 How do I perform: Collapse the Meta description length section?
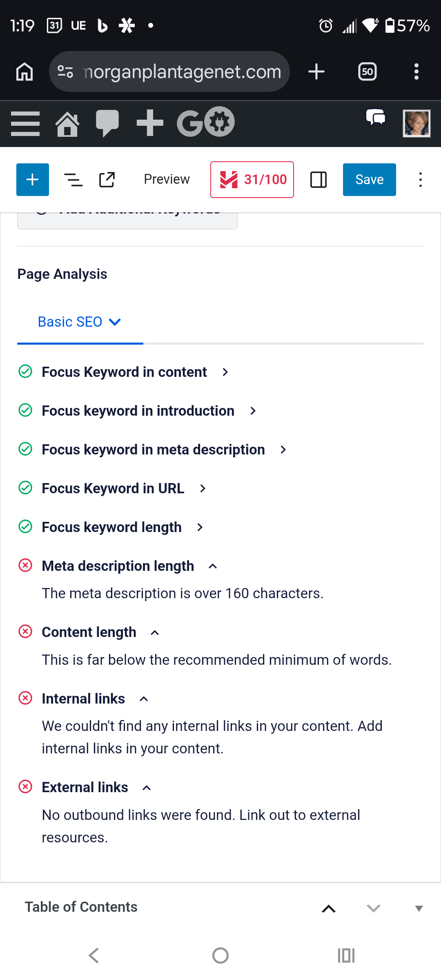[213, 566]
